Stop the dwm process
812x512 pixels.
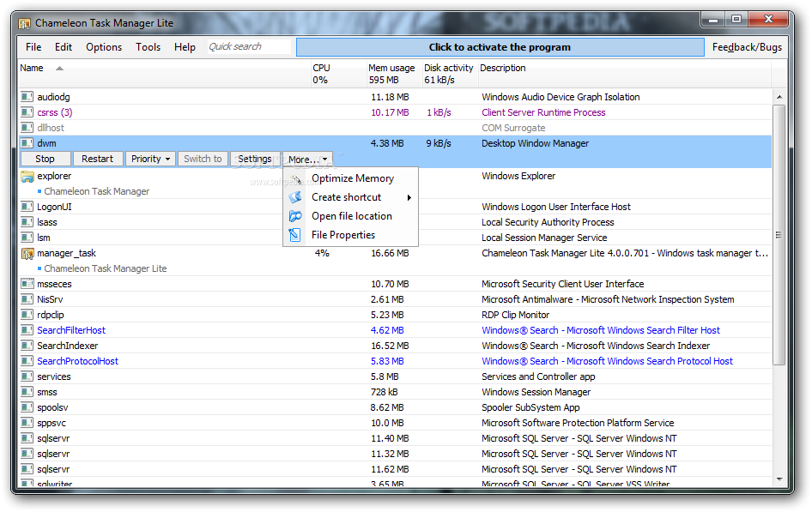[45, 159]
